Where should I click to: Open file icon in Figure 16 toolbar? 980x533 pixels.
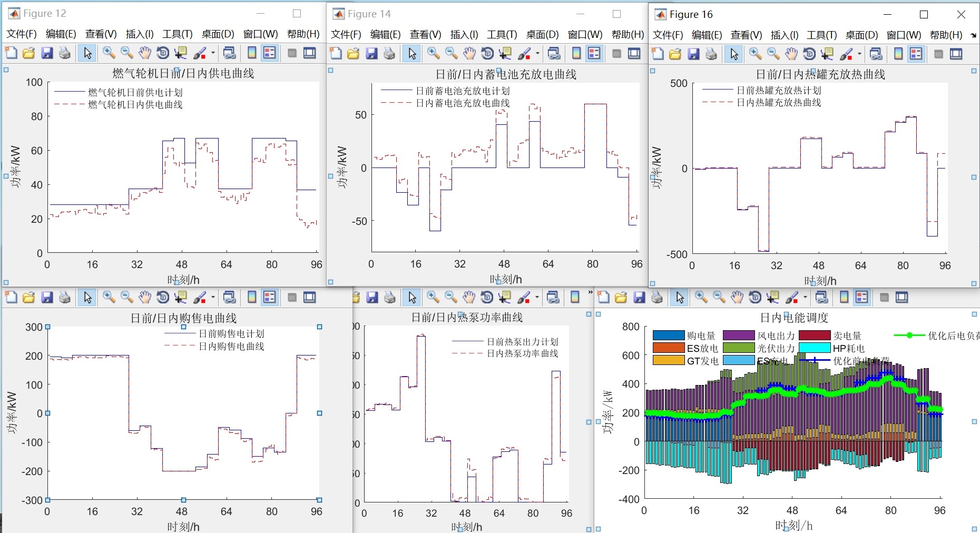(x=675, y=54)
